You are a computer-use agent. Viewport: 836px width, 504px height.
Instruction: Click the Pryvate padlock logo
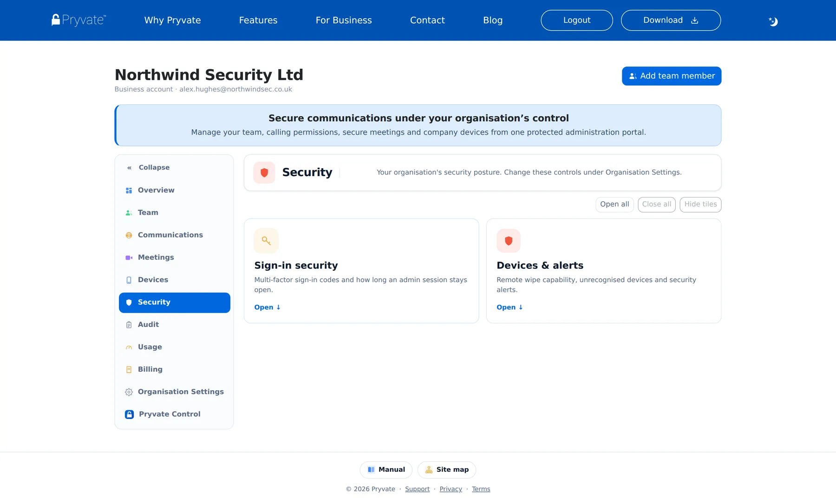pos(79,20)
